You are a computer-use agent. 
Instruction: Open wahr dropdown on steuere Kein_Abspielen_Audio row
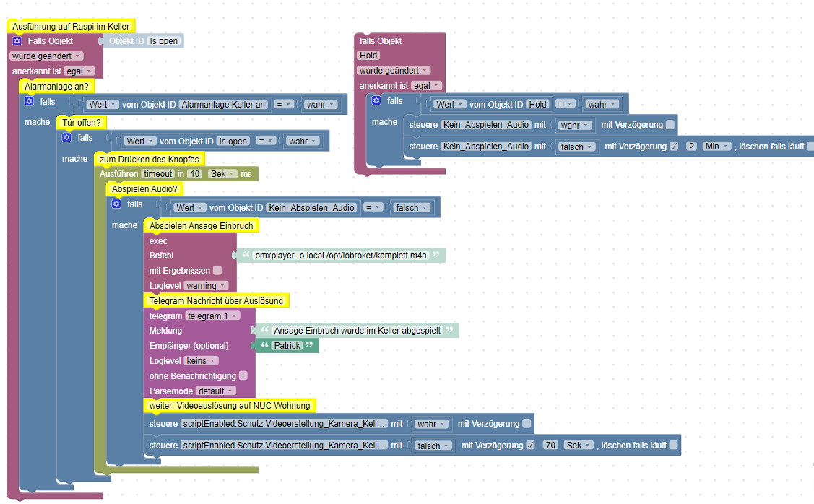point(575,125)
